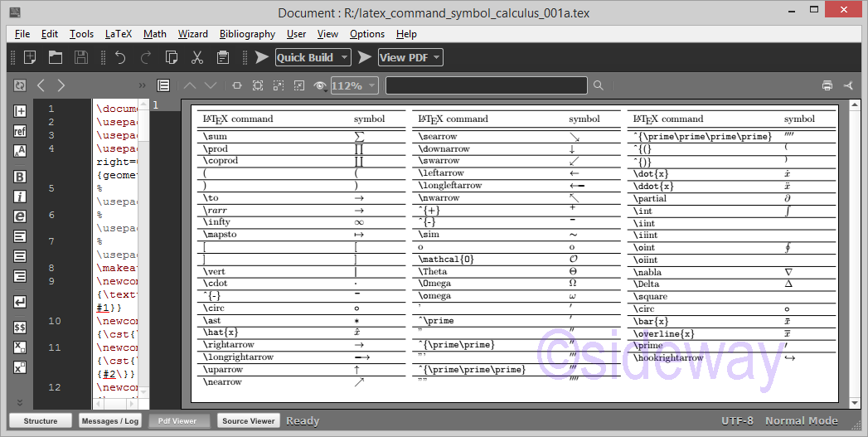This screenshot has width=868, height=437.
Task: Click the paste clipboard icon
Action: [x=223, y=57]
